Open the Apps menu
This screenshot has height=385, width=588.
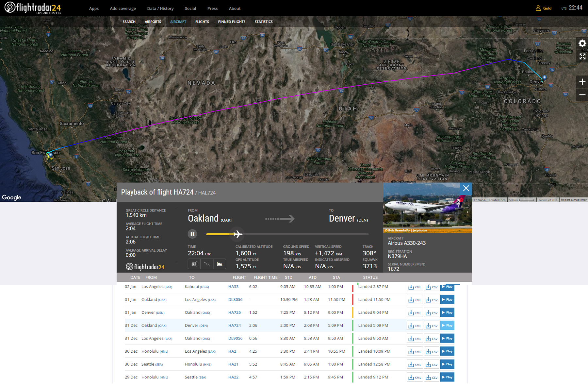click(x=94, y=8)
